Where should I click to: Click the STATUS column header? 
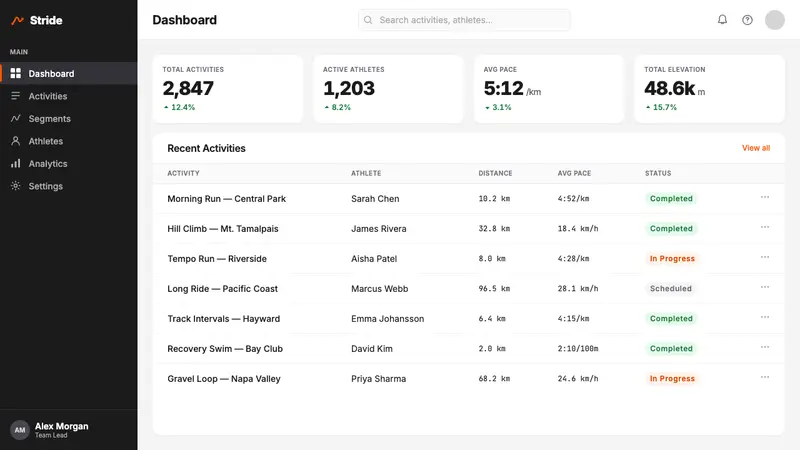658,173
